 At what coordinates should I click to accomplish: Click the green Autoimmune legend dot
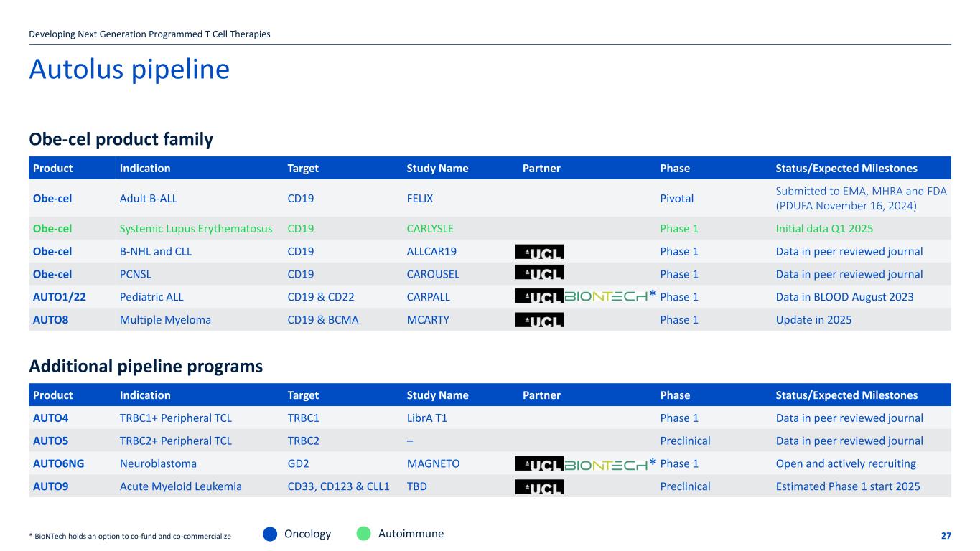tap(364, 534)
